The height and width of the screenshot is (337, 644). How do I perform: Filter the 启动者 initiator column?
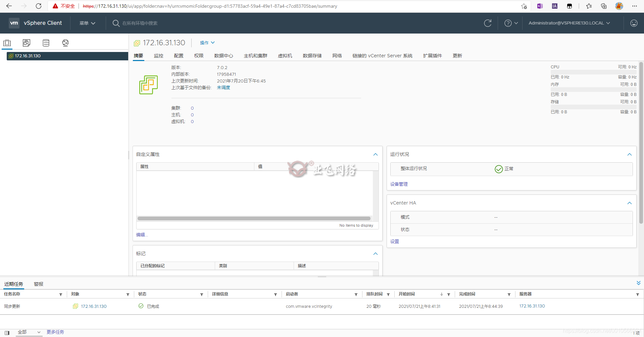[356, 294]
